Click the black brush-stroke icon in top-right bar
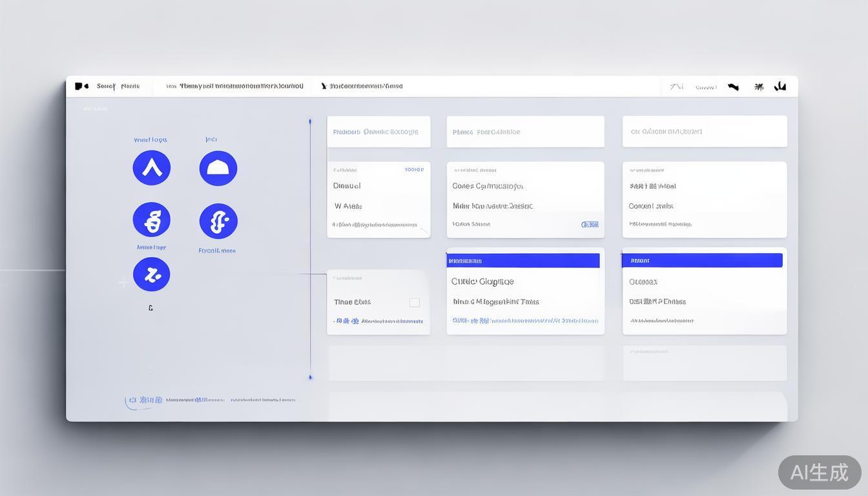 (733, 87)
